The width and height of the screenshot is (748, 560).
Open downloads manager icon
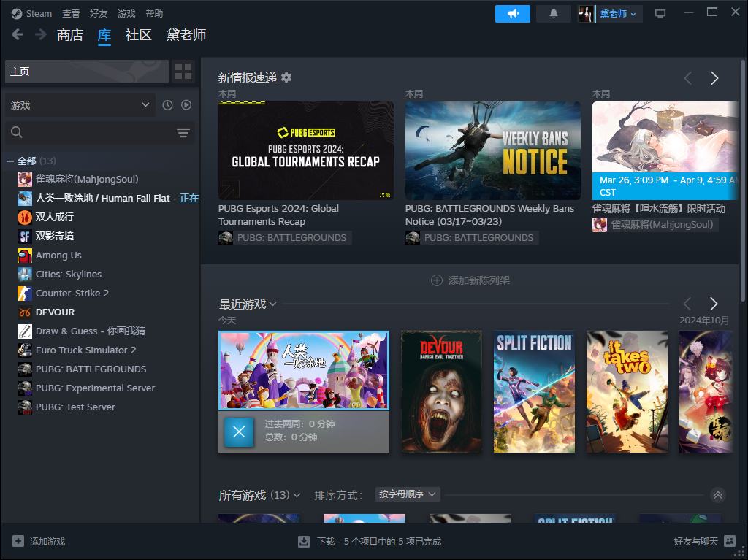point(304,542)
